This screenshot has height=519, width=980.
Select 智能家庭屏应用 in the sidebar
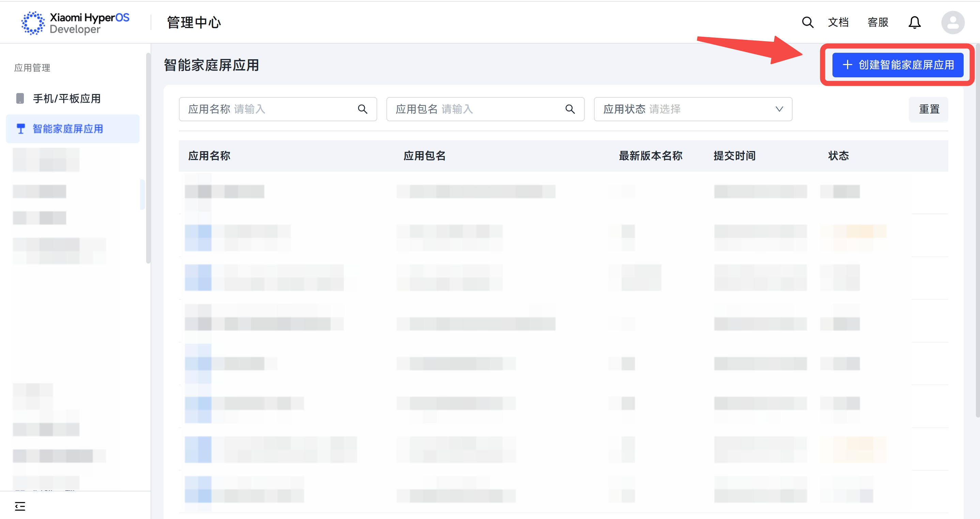click(68, 129)
